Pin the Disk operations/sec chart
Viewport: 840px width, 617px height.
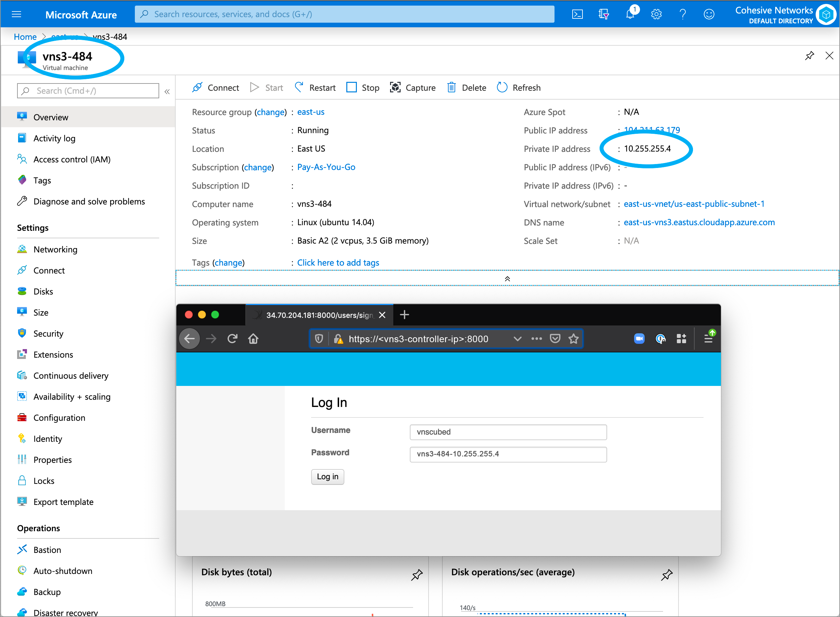click(x=666, y=574)
